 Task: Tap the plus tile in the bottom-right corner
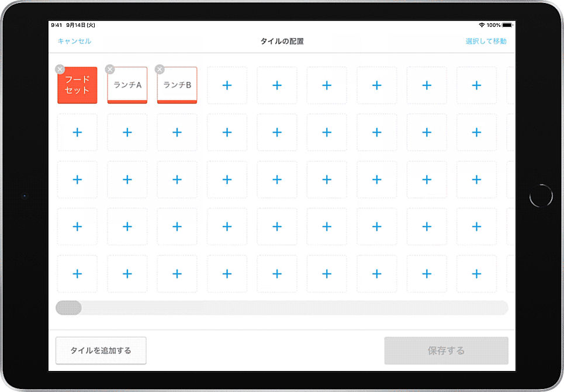(x=476, y=273)
